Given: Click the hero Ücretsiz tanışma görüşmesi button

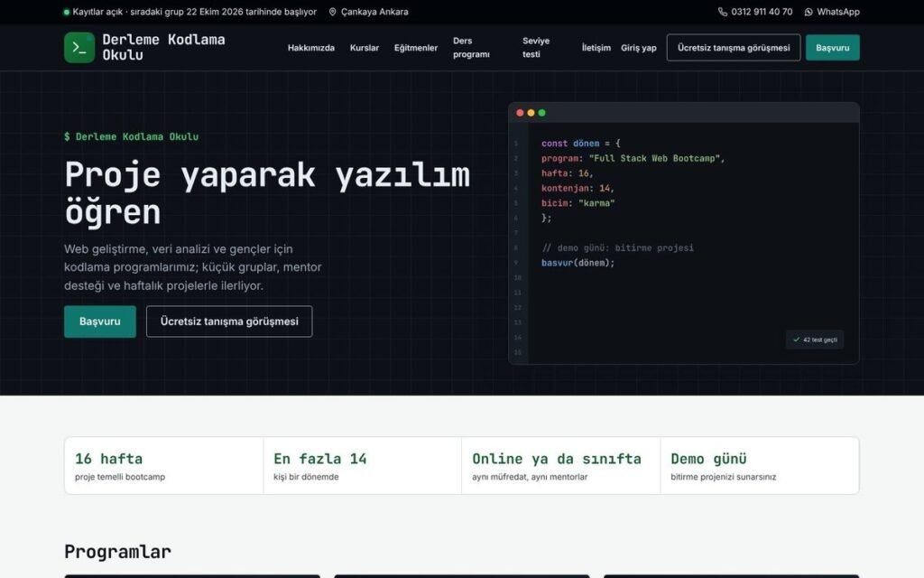Looking at the screenshot, I should click(229, 322).
